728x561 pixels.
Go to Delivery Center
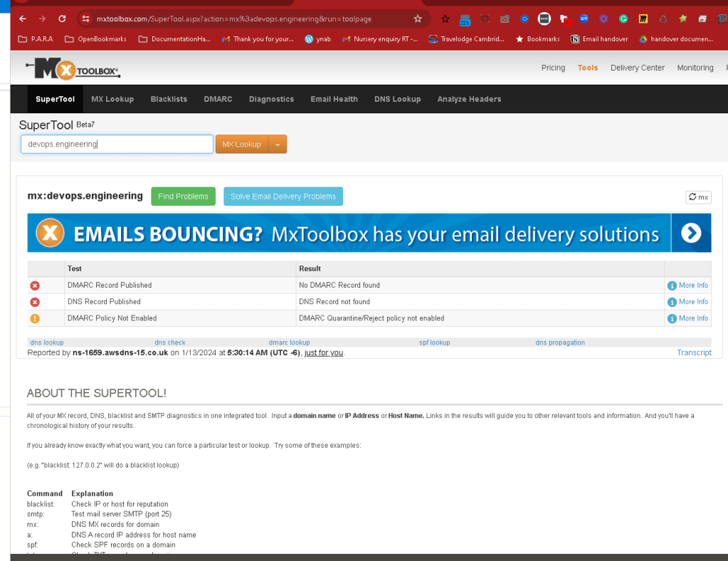[x=637, y=68]
